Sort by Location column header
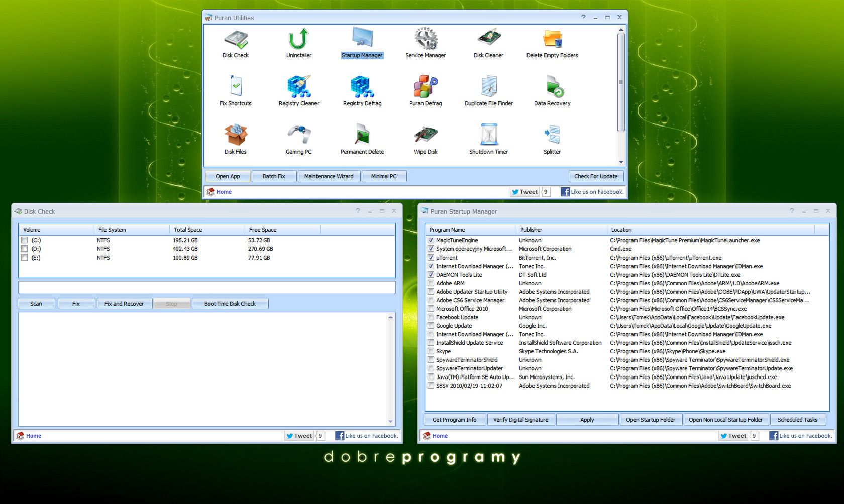 pos(711,230)
